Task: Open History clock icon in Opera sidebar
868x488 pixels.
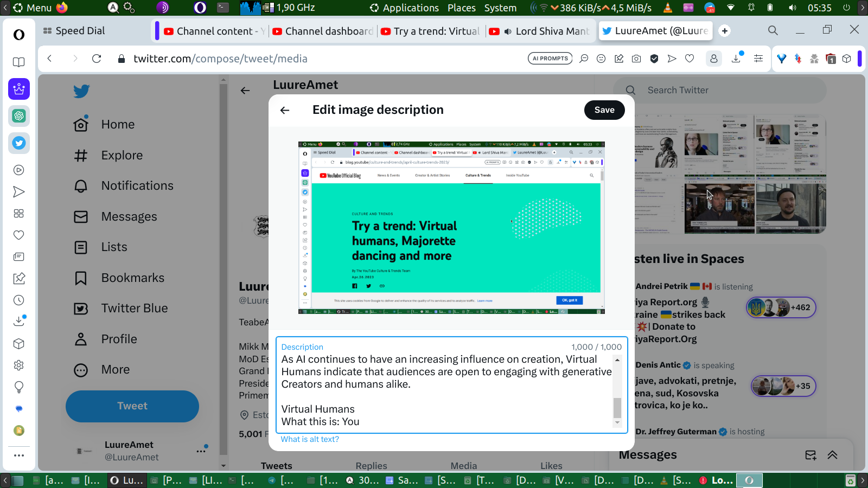Action: (x=19, y=300)
